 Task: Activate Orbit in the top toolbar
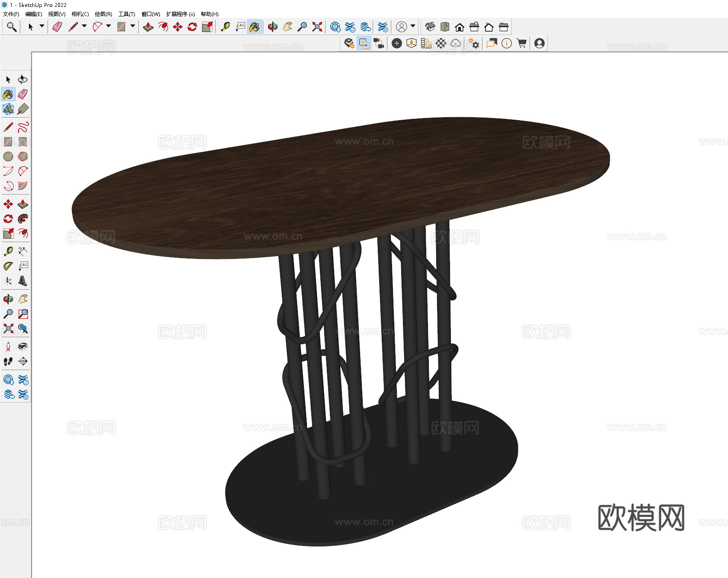coord(273,27)
